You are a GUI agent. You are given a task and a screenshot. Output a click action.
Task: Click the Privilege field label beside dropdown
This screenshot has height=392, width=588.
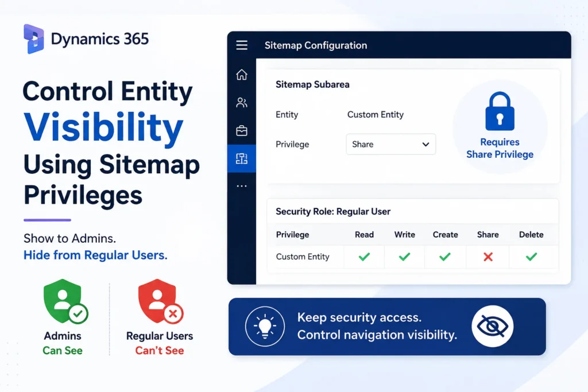pyautogui.click(x=292, y=144)
